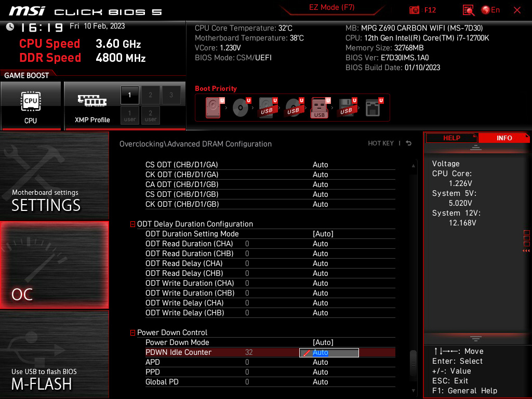Enable XMP profile 3
532x399 pixels.
[x=171, y=95]
